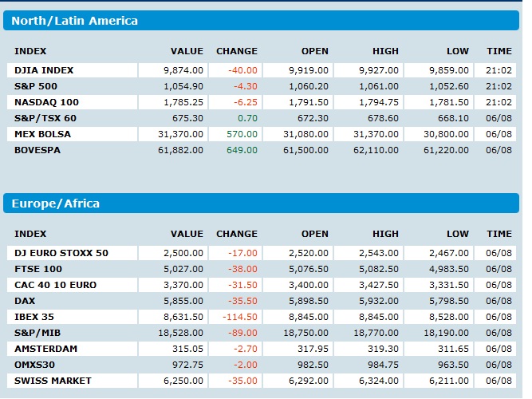Click DJIA value 9,874.00
532x399 pixels.
click(x=183, y=70)
